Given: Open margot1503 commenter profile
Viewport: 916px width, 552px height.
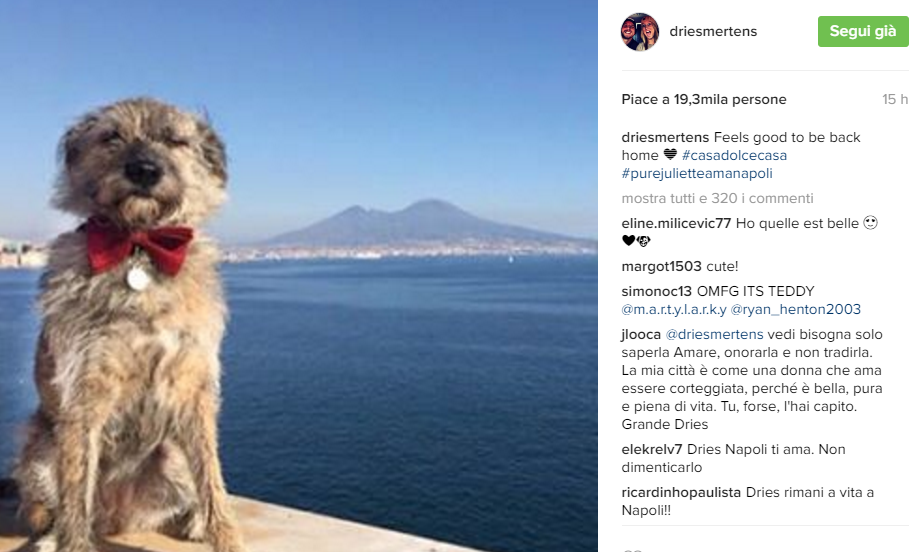Looking at the screenshot, I should point(661,266).
